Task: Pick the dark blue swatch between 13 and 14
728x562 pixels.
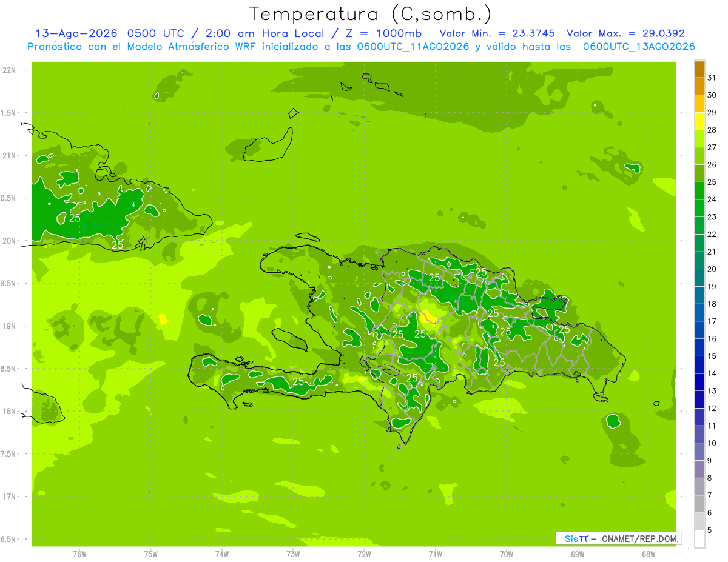Action: pos(699,382)
